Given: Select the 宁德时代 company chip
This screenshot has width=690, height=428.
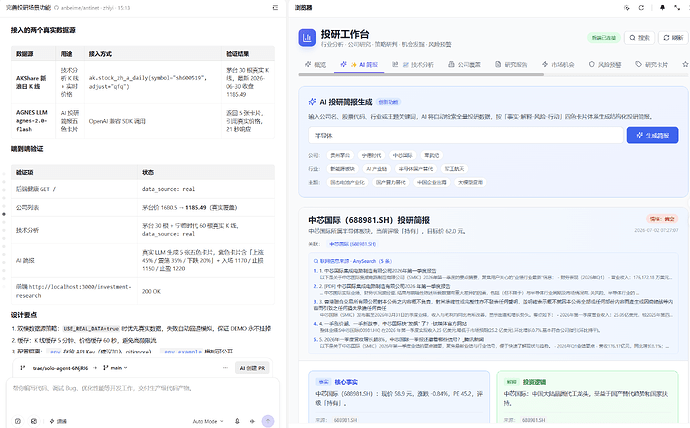Looking at the screenshot, I should pyautogui.click(x=371, y=156).
